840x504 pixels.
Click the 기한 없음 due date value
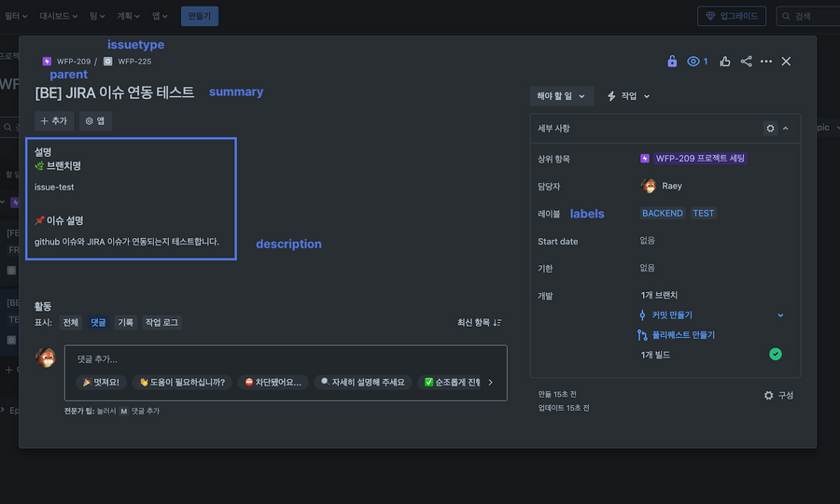(647, 268)
